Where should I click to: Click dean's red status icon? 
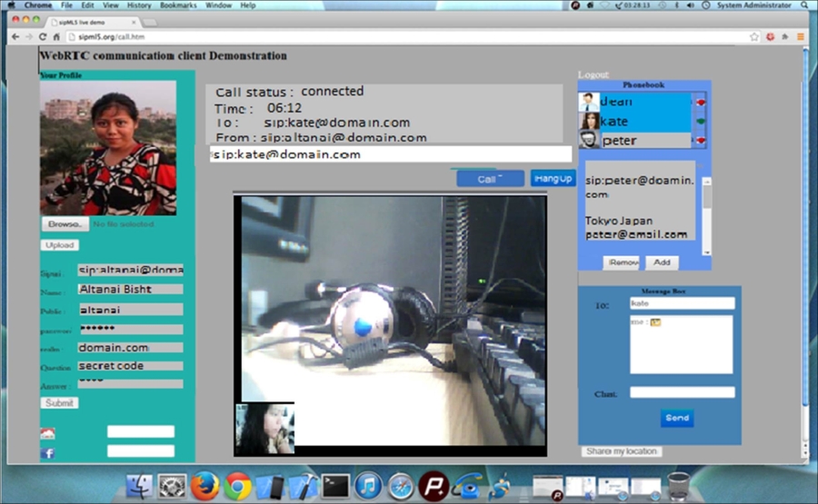701,102
